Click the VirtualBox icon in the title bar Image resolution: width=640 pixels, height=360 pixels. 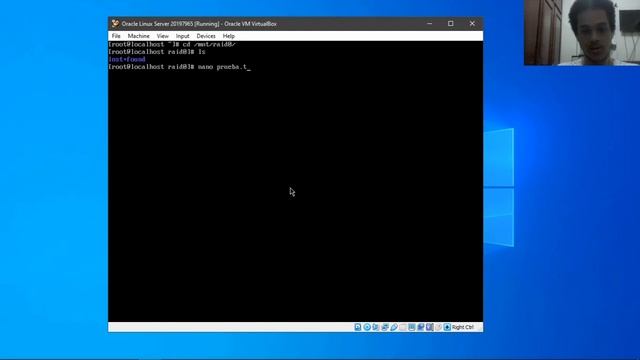[x=116, y=24]
